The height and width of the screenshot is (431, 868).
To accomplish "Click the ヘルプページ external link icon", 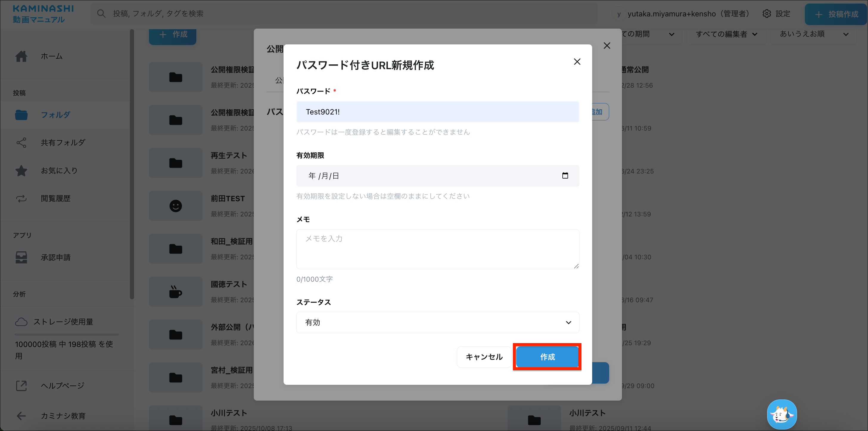I will point(21,385).
